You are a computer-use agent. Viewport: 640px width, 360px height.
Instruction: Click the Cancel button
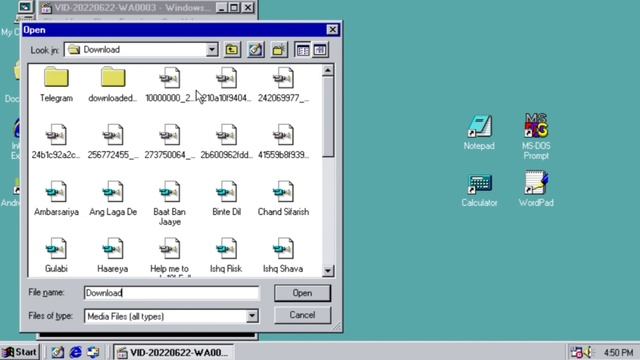[x=302, y=315]
